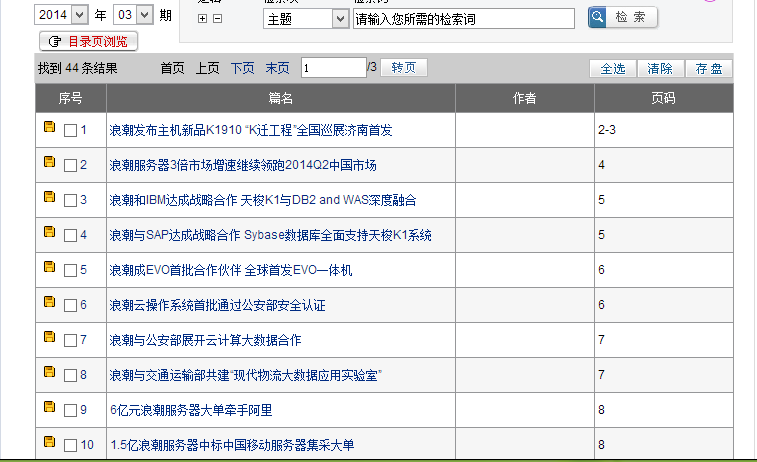Tick the checkbox for result 5
Screen dimensions: 757x462
[70, 270]
